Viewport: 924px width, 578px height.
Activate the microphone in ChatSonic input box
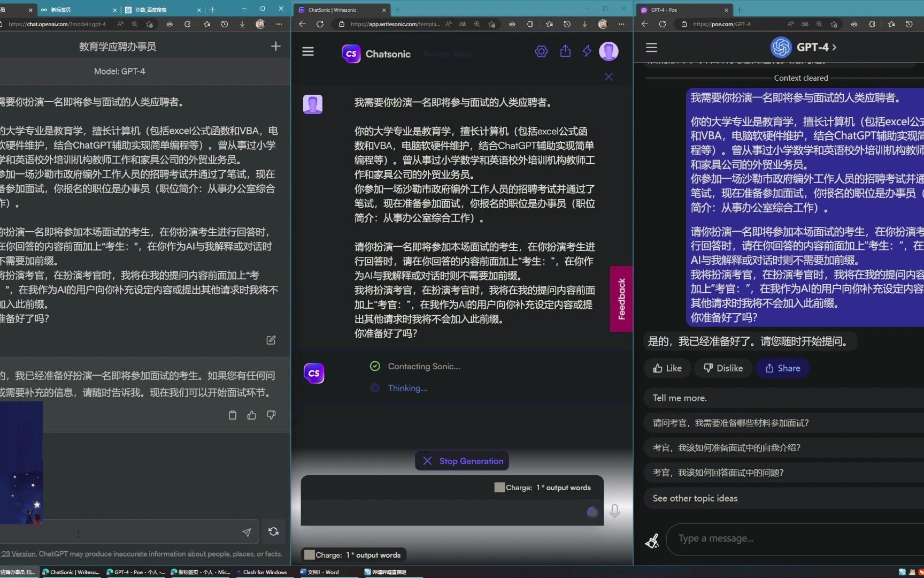pos(614,512)
